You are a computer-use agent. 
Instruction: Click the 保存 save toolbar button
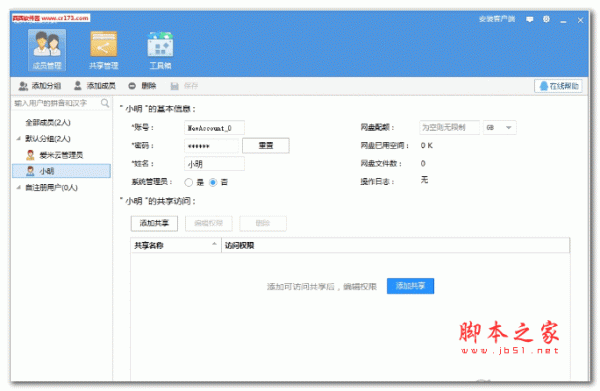click(x=184, y=86)
